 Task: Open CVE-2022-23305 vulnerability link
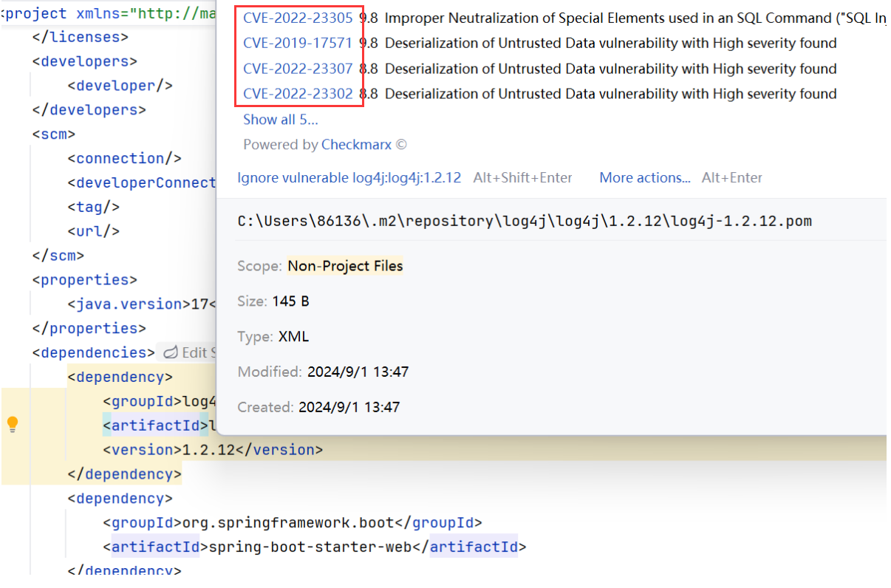point(298,18)
